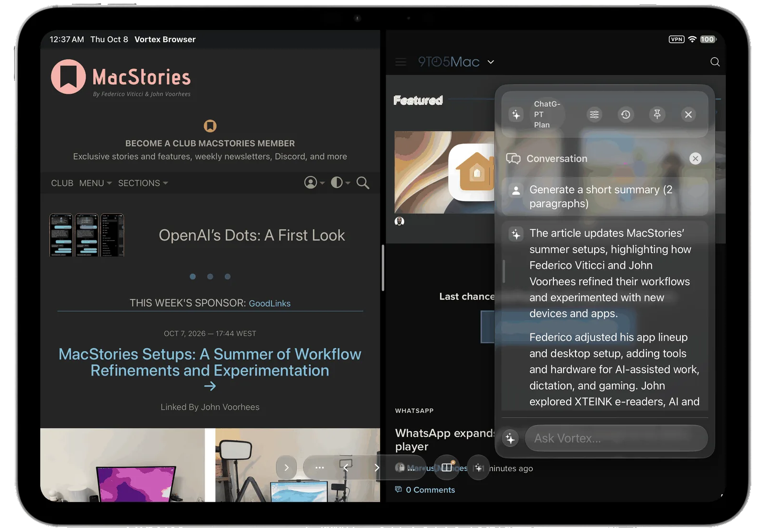Select the ChatGPT Plan model label
The width and height of the screenshot is (766, 532).
547,114
